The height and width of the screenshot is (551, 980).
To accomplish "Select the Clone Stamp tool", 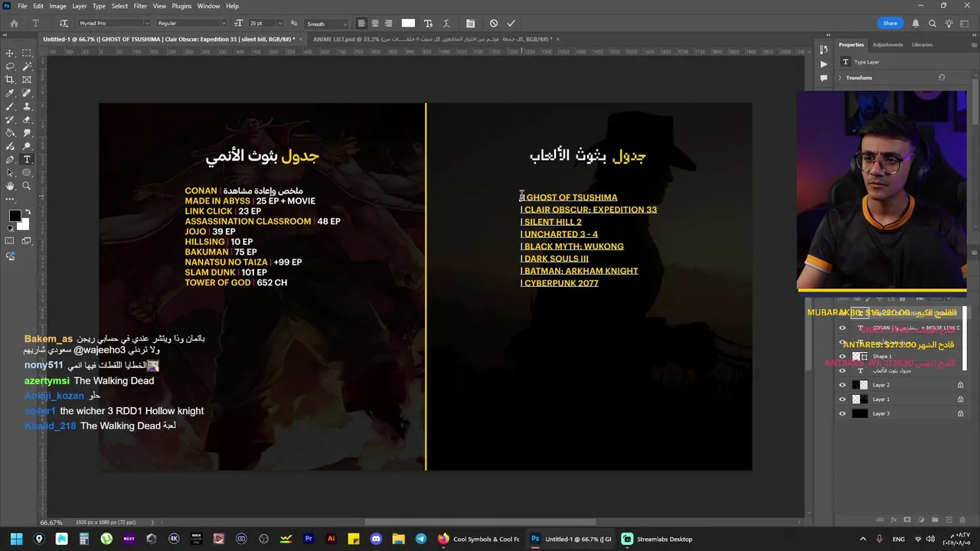I will click(x=27, y=106).
